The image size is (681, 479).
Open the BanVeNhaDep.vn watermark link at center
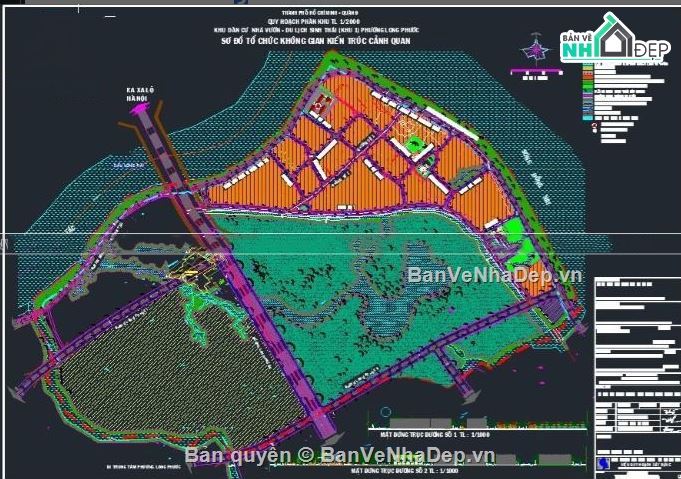click(x=494, y=275)
